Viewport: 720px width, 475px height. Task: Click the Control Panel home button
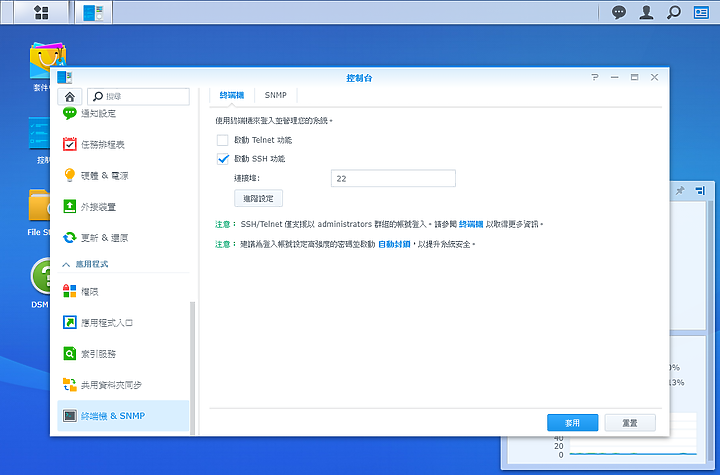[x=70, y=96]
